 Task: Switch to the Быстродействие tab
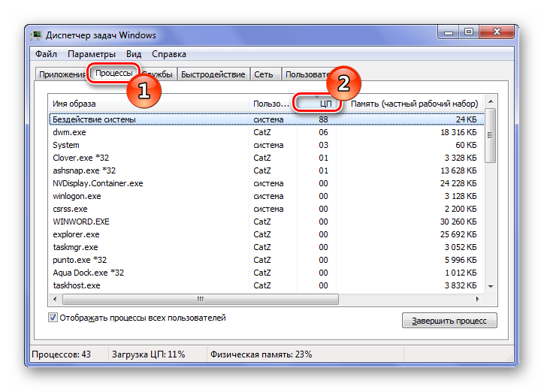[x=213, y=74]
